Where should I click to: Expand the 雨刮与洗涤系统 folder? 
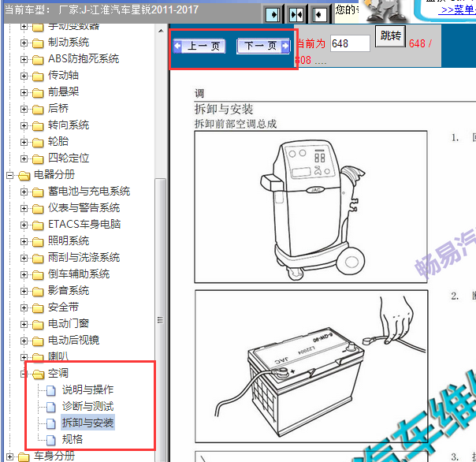coord(24,258)
